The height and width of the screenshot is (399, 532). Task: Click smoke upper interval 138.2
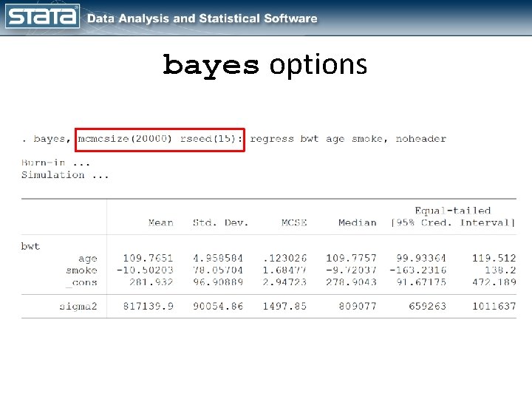tap(500, 270)
